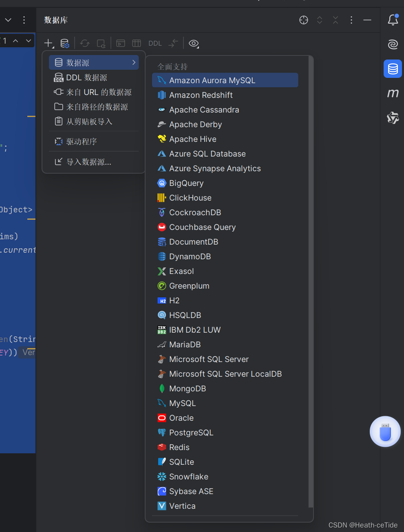Expand the 数据源 submenu arrow
Viewport: 404px width, 532px height.
click(134, 62)
